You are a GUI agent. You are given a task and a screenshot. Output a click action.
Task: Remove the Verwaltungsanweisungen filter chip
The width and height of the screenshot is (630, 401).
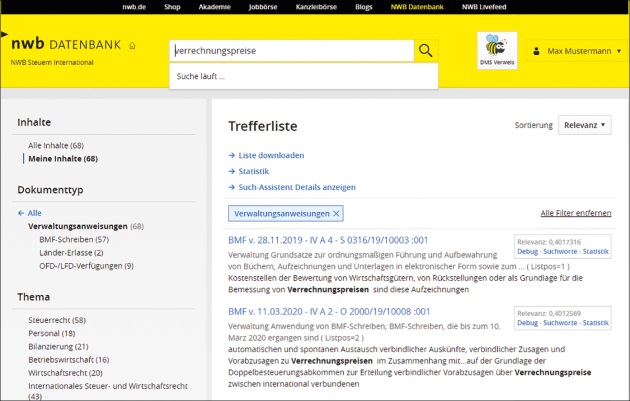[x=336, y=213]
